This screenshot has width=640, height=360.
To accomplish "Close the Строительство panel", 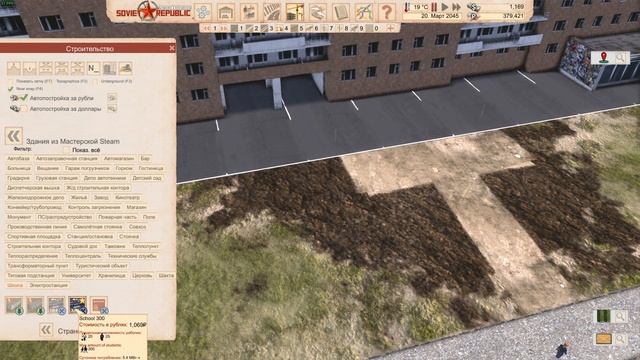I will coord(172,48).
